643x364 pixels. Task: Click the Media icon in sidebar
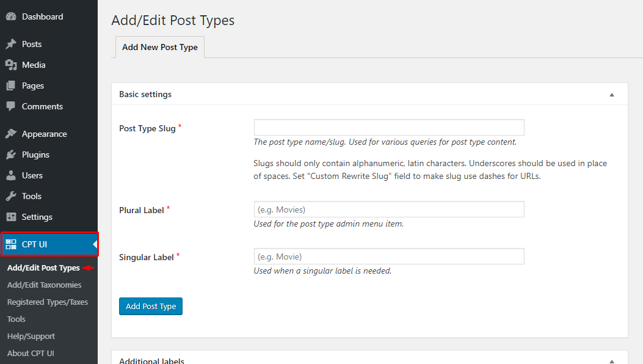[x=11, y=65]
